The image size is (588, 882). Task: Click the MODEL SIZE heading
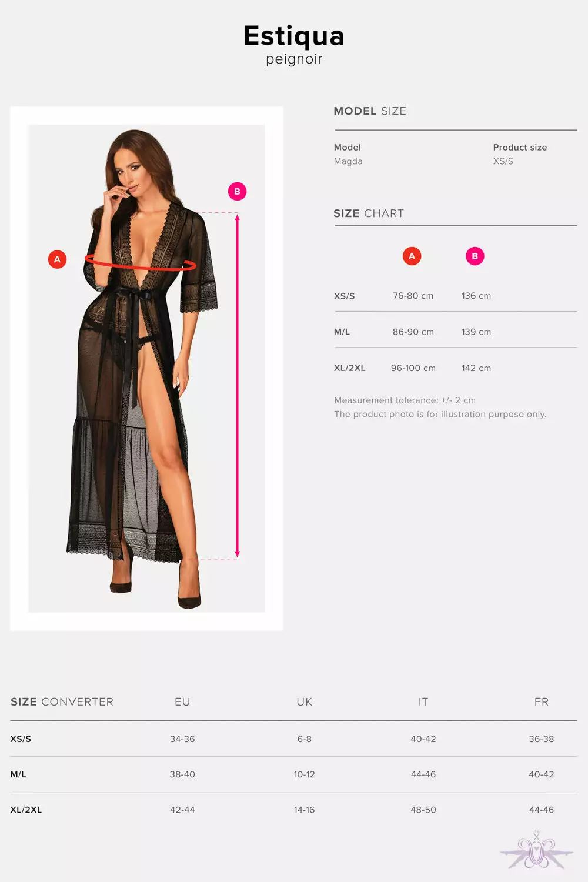click(370, 111)
